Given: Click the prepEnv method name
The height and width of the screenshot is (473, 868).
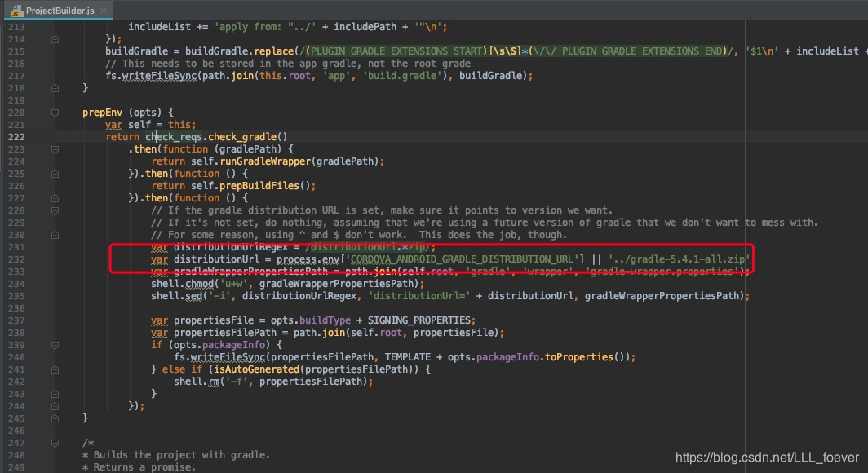Looking at the screenshot, I should (x=103, y=113).
